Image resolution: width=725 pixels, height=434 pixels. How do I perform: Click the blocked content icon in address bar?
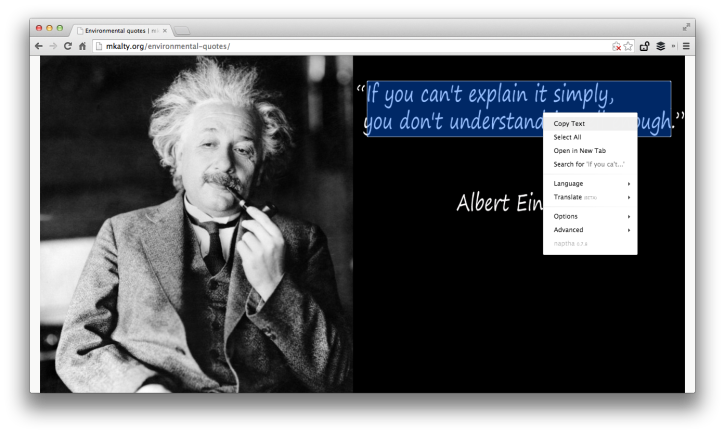point(616,46)
